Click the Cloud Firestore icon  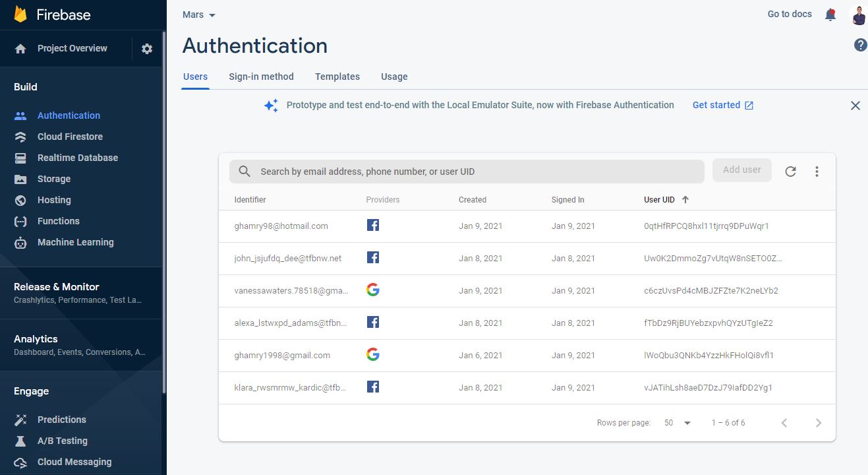coord(20,137)
